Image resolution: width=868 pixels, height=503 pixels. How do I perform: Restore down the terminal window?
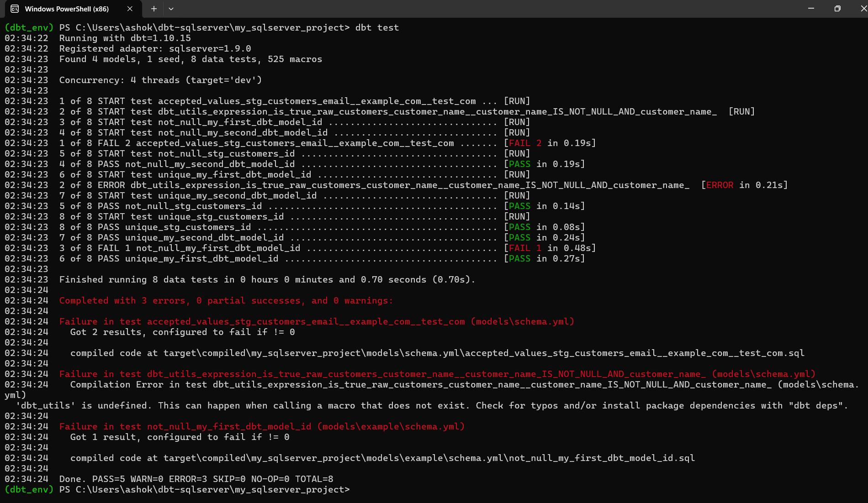pyautogui.click(x=837, y=9)
